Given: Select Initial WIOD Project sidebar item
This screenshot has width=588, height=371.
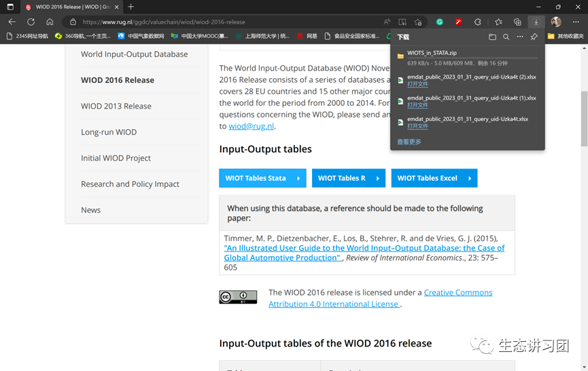Looking at the screenshot, I should pyautogui.click(x=116, y=158).
